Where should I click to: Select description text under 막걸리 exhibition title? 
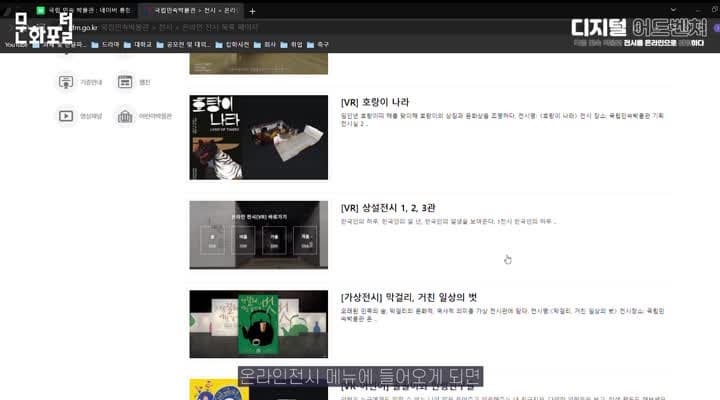(x=502, y=315)
